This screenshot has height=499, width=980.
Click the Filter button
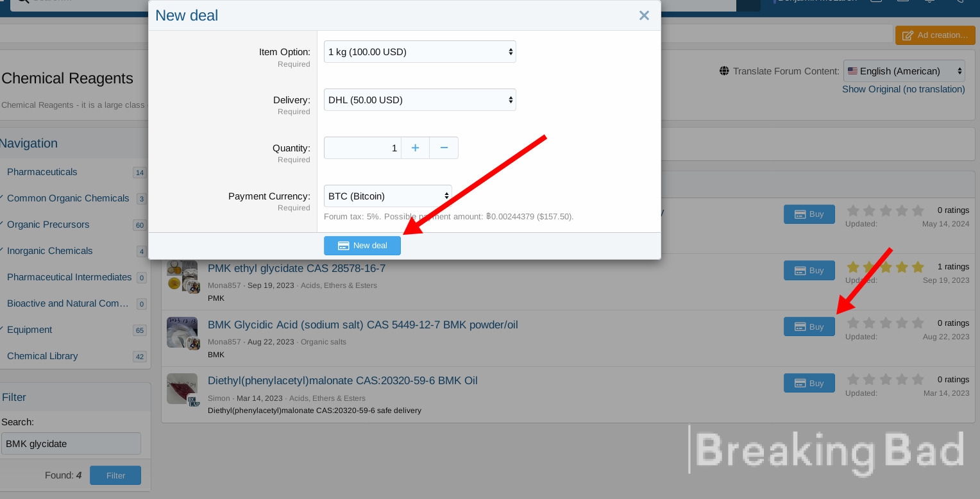pyautogui.click(x=115, y=475)
